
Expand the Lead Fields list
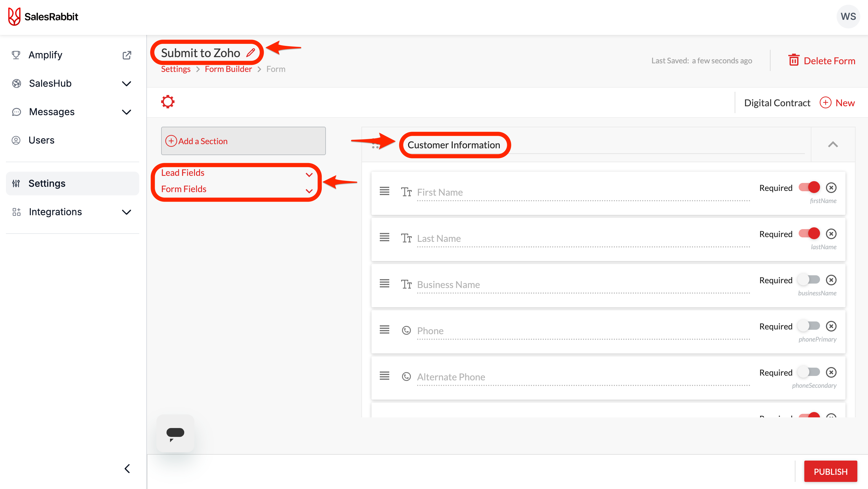[309, 174]
